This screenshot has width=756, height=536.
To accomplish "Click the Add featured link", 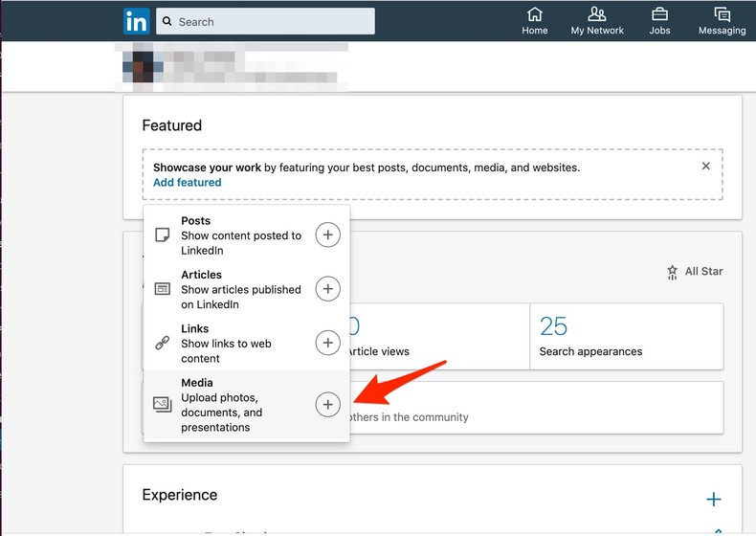I will [x=187, y=183].
